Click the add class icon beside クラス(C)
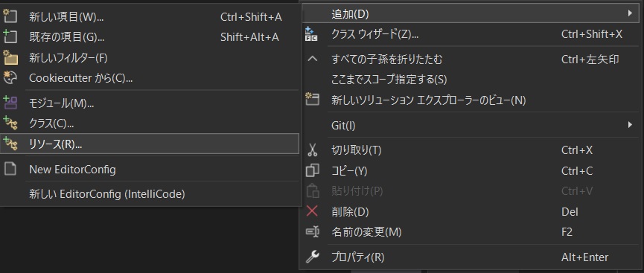The image size is (644, 273). click(x=10, y=123)
